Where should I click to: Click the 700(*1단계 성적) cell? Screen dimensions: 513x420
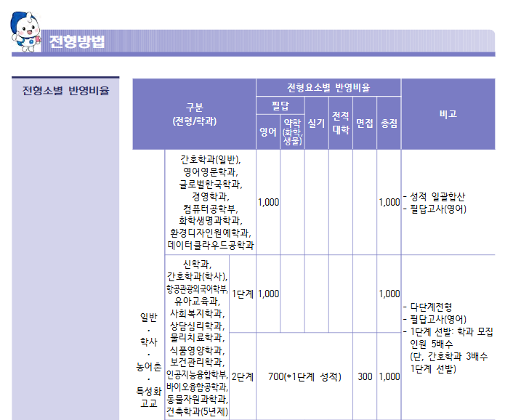click(x=304, y=376)
